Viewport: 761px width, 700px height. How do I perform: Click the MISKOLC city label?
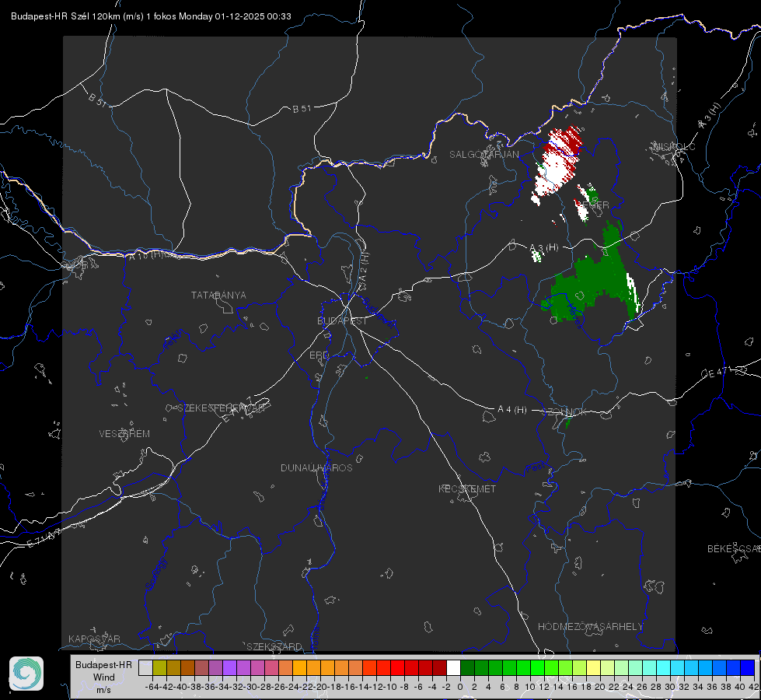[x=674, y=146]
